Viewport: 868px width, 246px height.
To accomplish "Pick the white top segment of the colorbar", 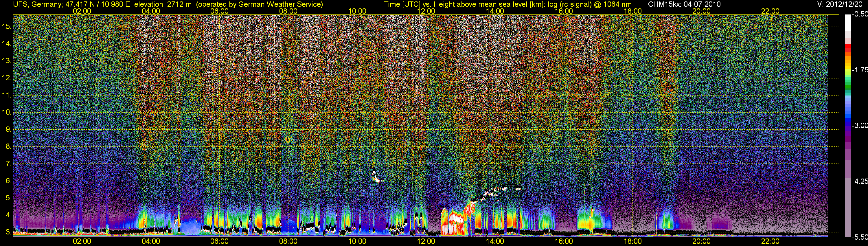I will (x=847, y=23).
